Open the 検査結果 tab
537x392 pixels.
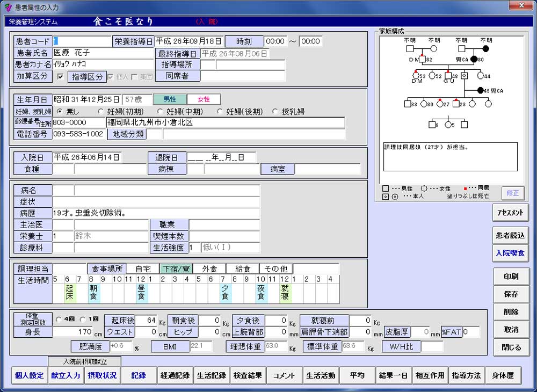click(248, 375)
